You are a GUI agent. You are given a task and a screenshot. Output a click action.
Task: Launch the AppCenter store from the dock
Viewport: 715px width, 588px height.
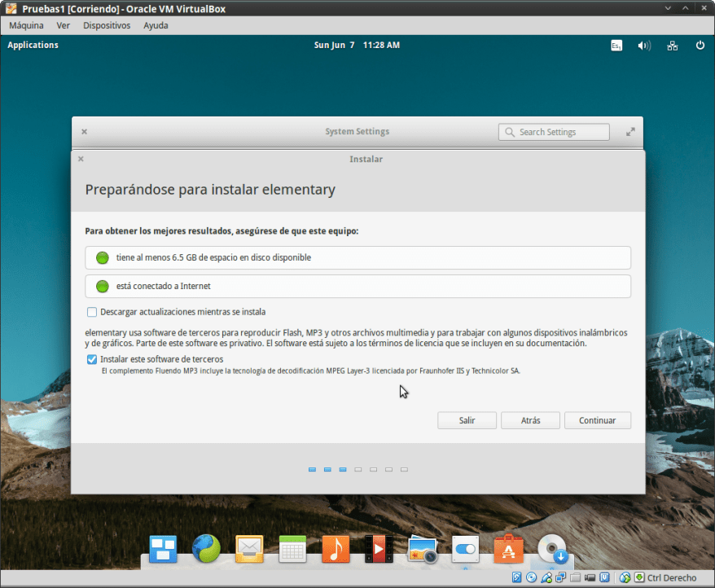pyautogui.click(x=509, y=549)
